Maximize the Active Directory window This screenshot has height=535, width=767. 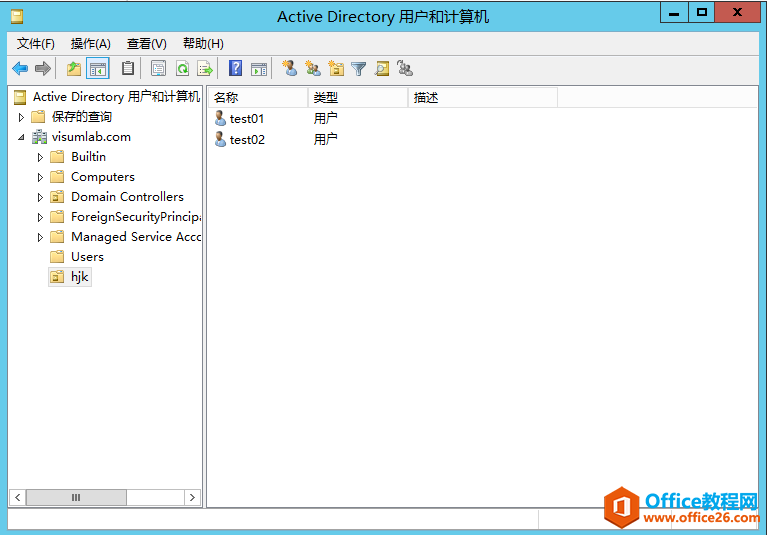point(701,13)
